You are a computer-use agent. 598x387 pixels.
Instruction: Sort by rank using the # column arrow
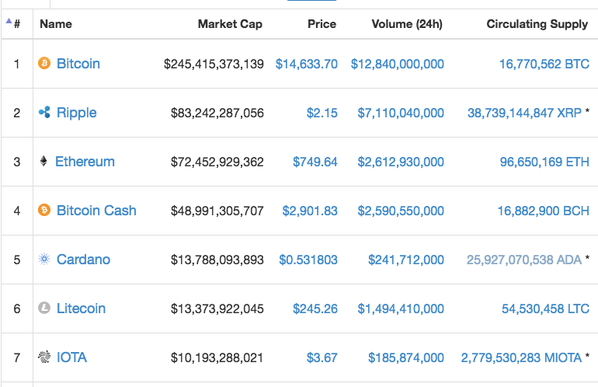pos(9,21)
